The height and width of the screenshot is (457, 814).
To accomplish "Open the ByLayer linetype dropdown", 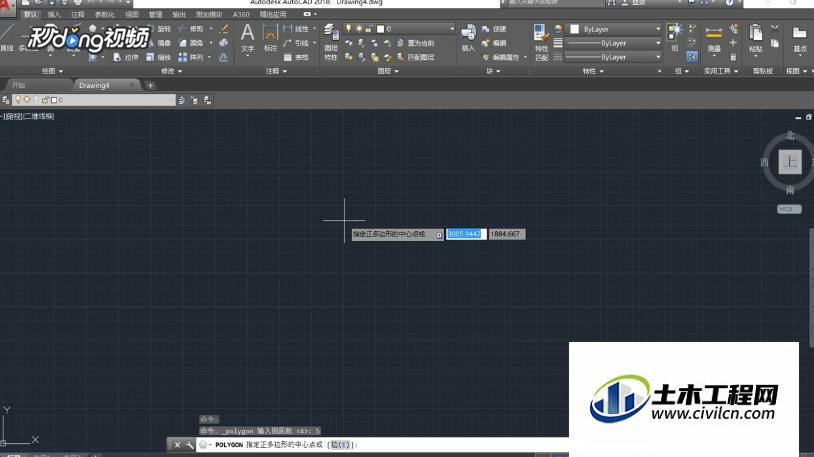I will [658, 57].
